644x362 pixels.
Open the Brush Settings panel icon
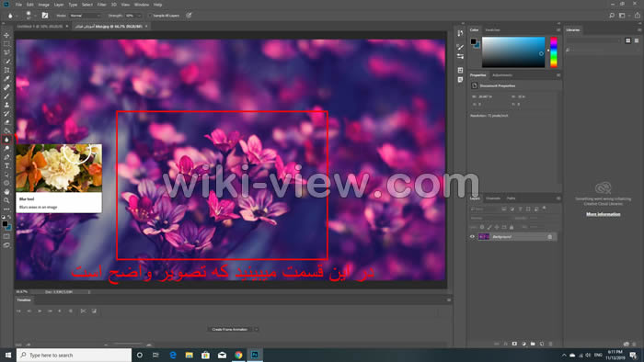[x=460, y=48]
